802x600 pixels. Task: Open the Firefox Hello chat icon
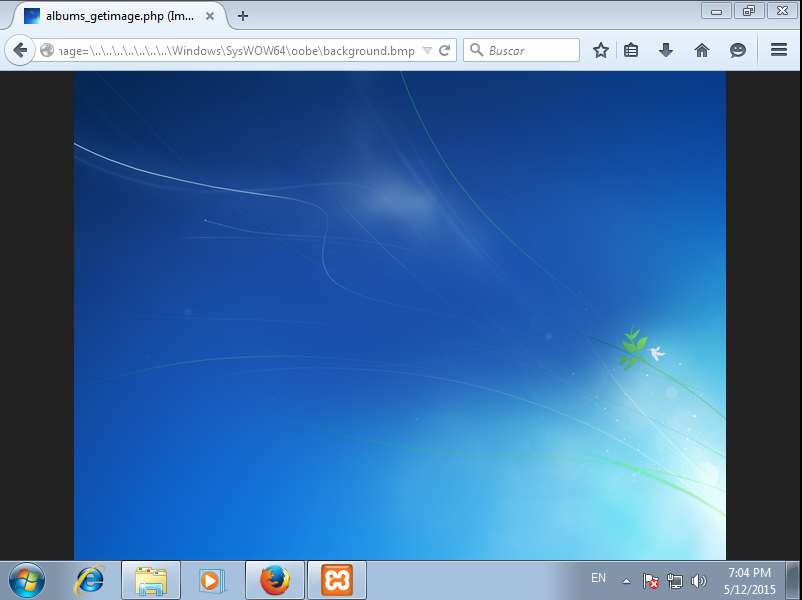738,50
